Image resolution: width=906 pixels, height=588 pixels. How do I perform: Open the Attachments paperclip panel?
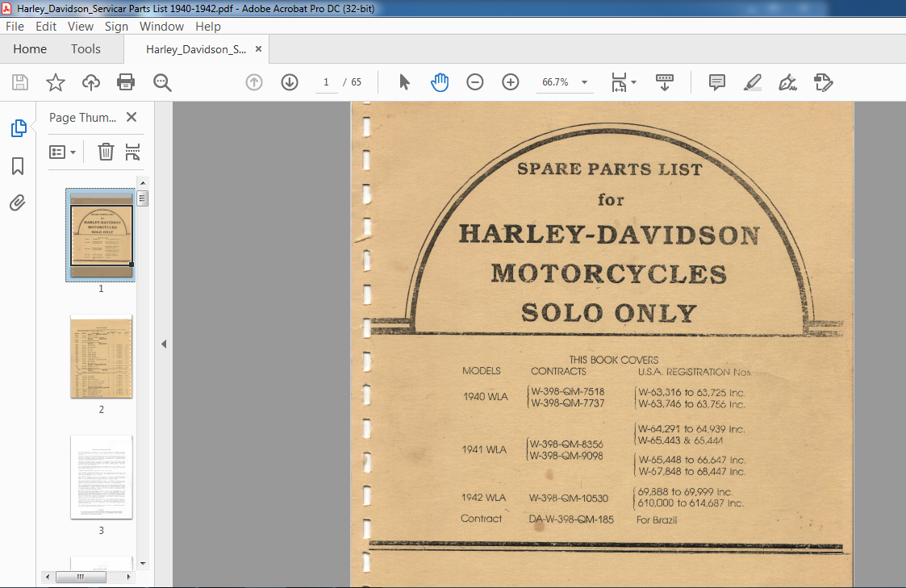[17, 203]
